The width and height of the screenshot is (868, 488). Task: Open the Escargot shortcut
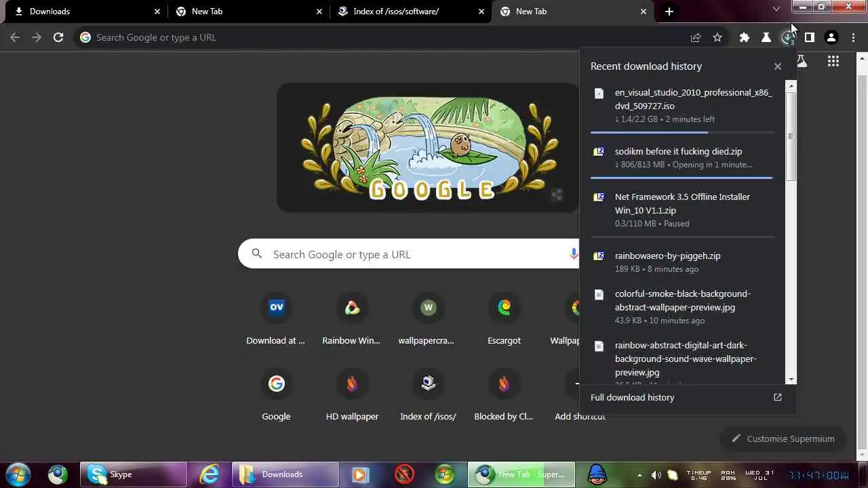(x=504, y=320)
